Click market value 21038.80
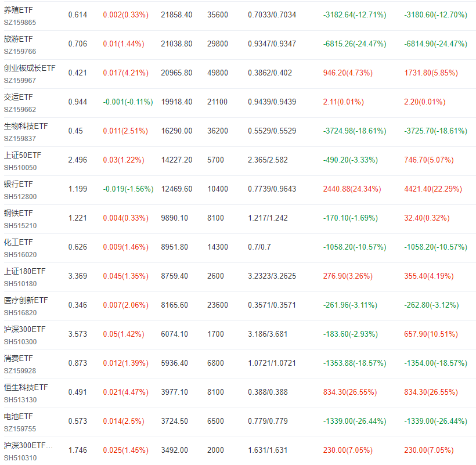Screen dimensions: 476x465 click(176, 44)
